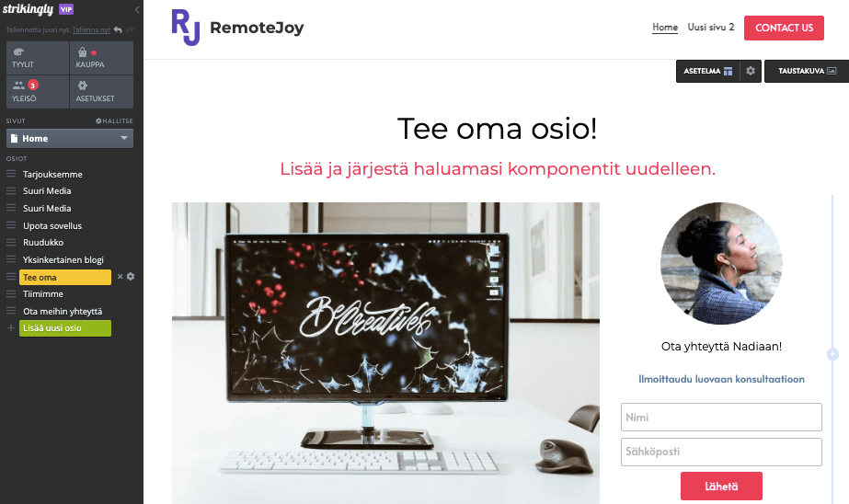Open the Tyylit styles panel
Image resolution: width=849 pixels, height=504 pixels.
click(x=38, y=58)
